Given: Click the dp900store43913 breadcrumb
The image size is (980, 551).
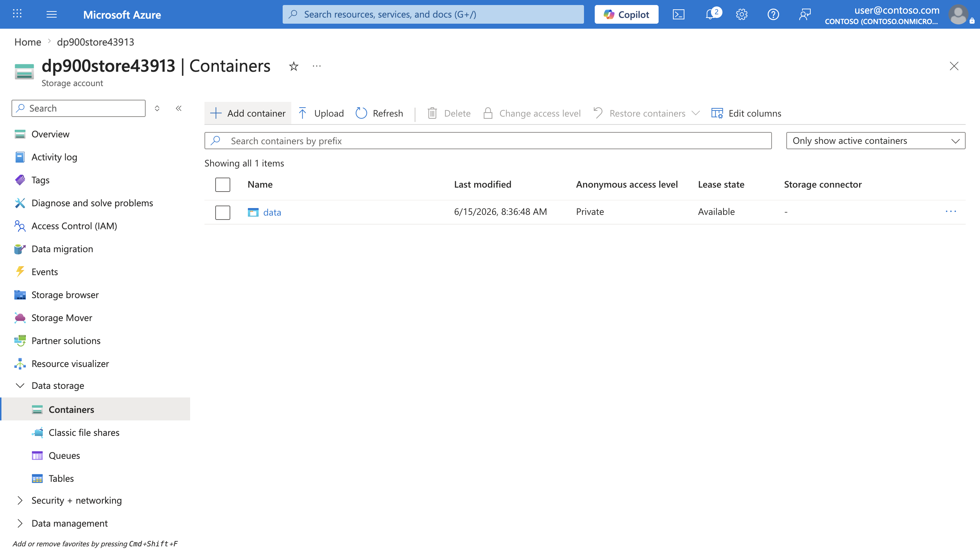Looking at the screenshot, I should 95,42.
